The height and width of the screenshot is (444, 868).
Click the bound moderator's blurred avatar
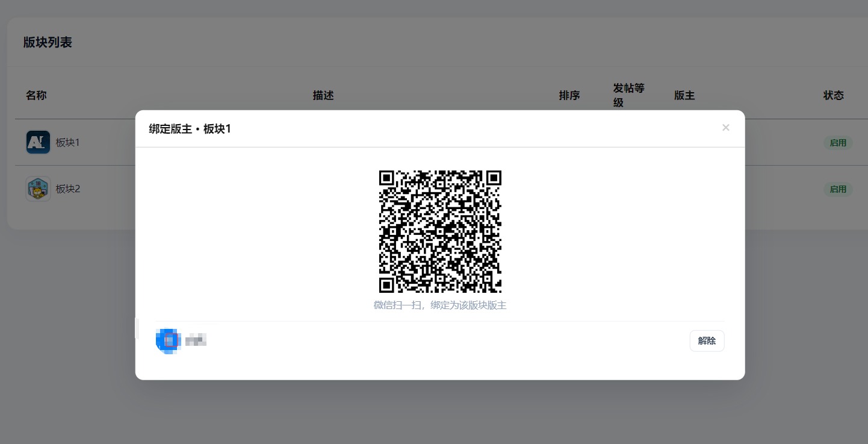[168, 341]
